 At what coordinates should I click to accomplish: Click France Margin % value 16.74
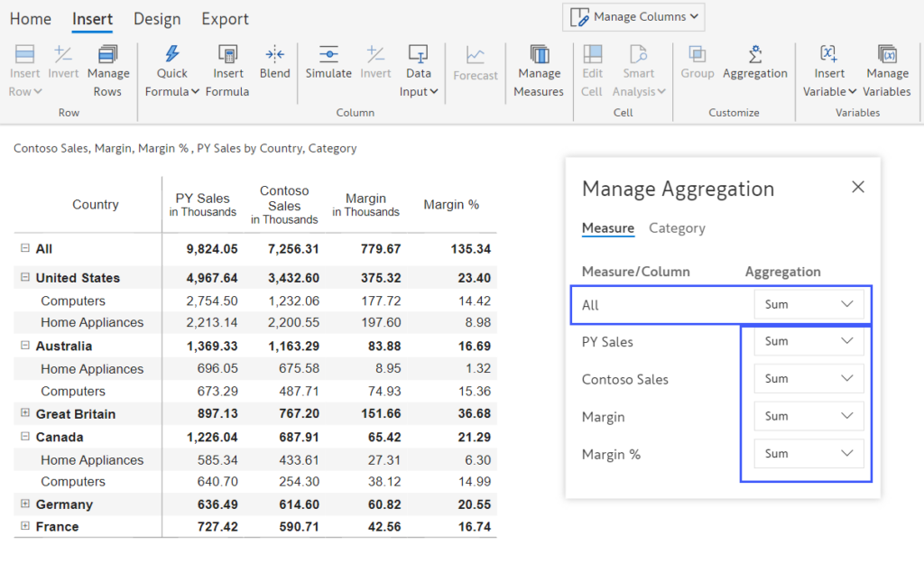click(475, 527)
